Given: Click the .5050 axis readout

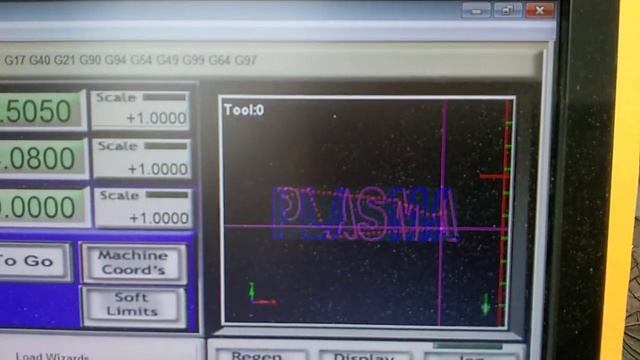Looking at the screenshot, I should pyautogui.click(x=42, y=110).
